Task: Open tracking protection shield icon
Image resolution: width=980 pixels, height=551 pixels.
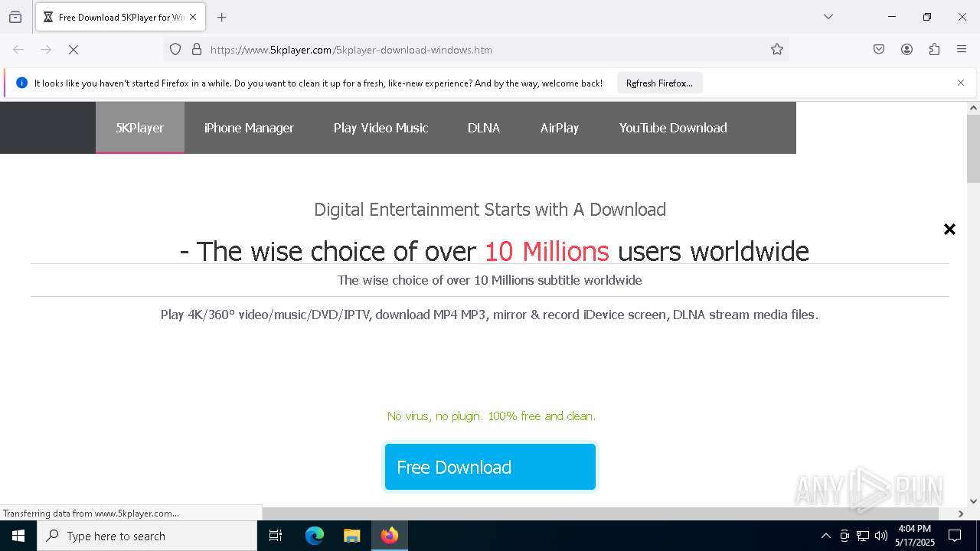Action: (x=175, y=50)
